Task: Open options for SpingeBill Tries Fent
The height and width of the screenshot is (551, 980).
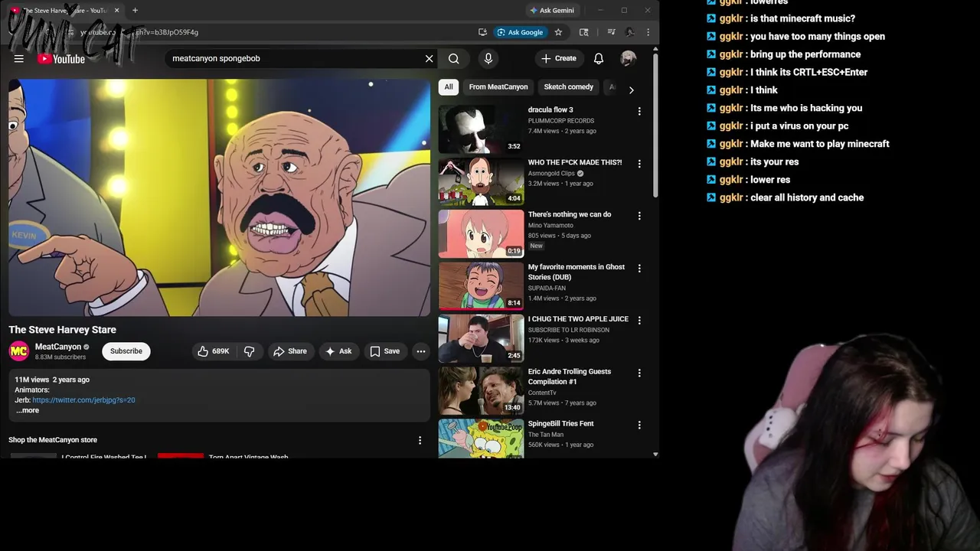Action: point(639,425)
